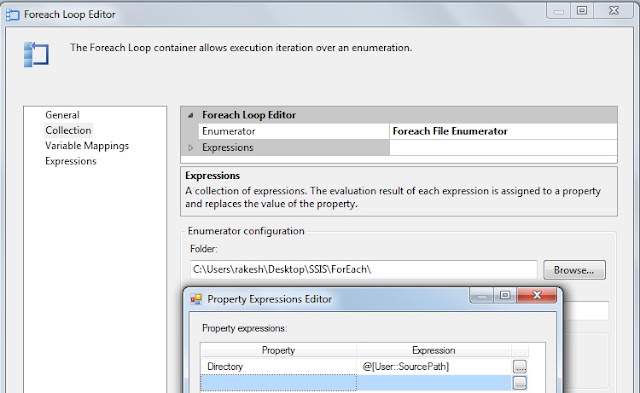Expand the Expressions property row
This screenshot has height=393, width=640.
tap(191, 148)
